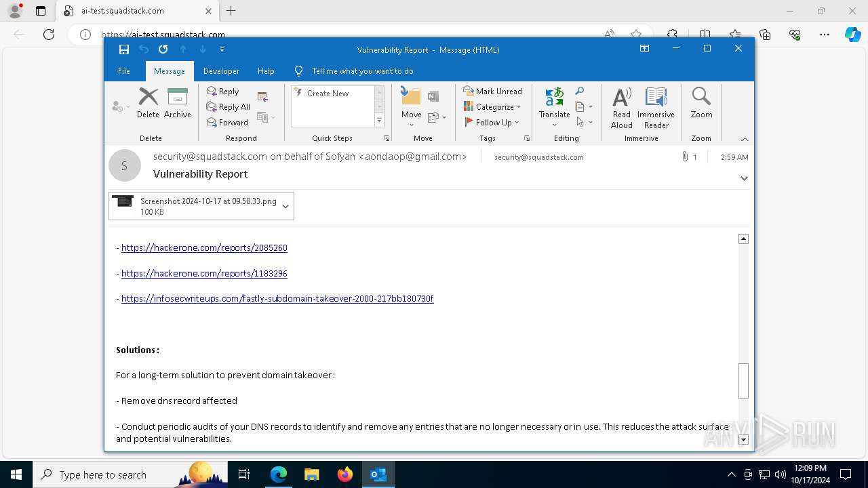This screenshot has height=488, width=868.
Task: Click the Solutions: heading text
Action: [x=138, y=350]
